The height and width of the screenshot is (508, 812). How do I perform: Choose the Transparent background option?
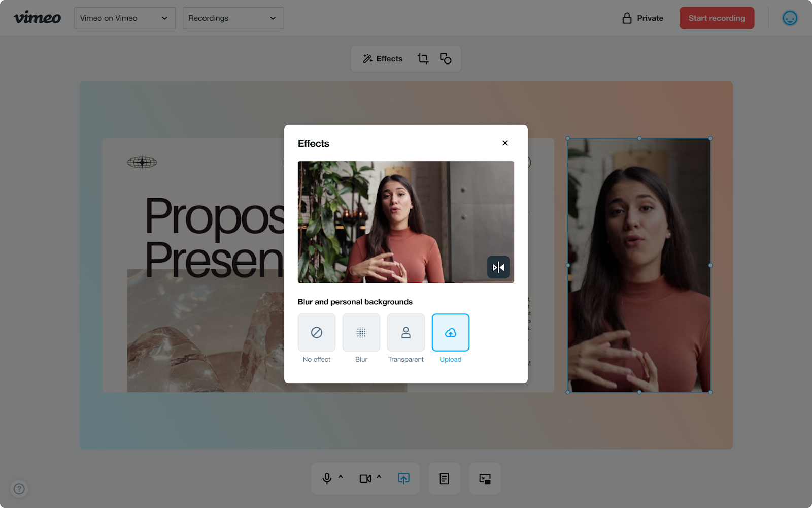(406, 333)
